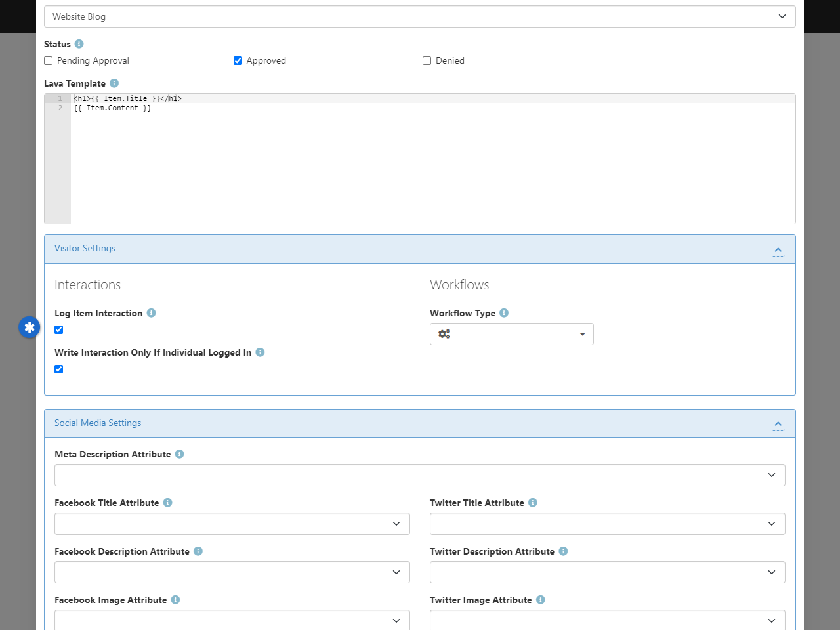
Task: Open Facebook Image Attribute dropdown
Action: pyautogui.click(x=232, y=620)
